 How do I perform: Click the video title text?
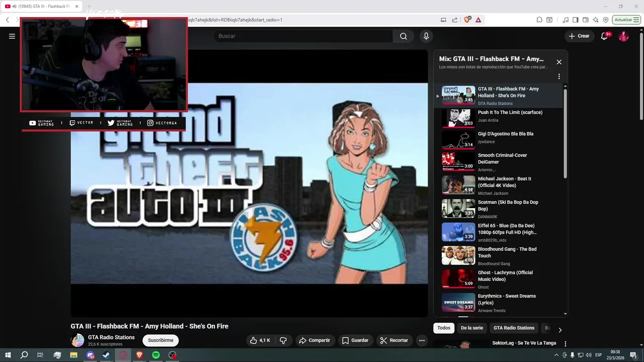149,326
